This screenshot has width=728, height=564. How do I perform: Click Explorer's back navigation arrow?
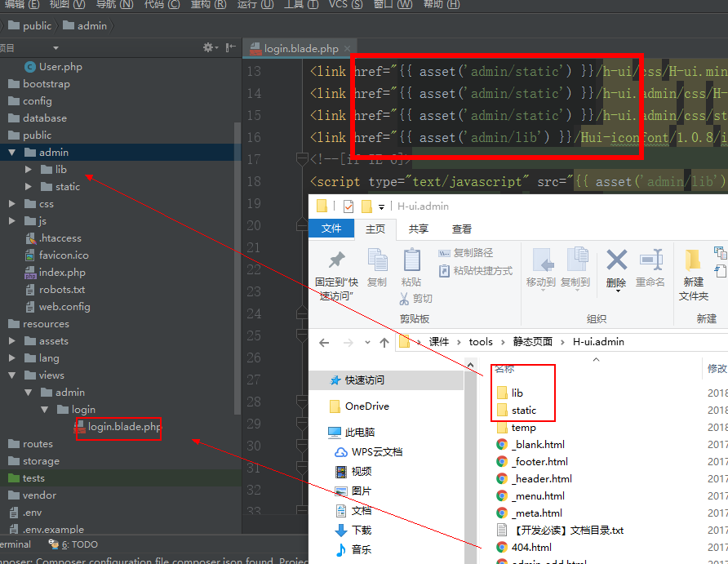point(324,342)
